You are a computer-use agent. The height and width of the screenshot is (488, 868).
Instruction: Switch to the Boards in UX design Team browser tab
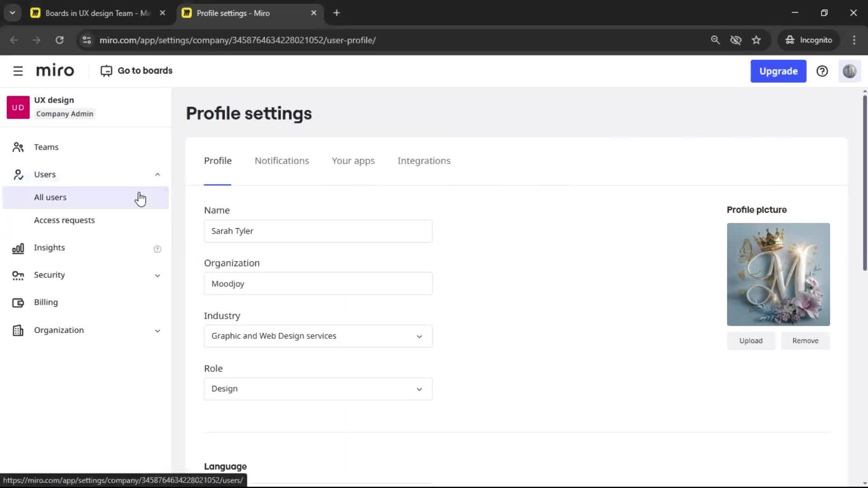97,13
